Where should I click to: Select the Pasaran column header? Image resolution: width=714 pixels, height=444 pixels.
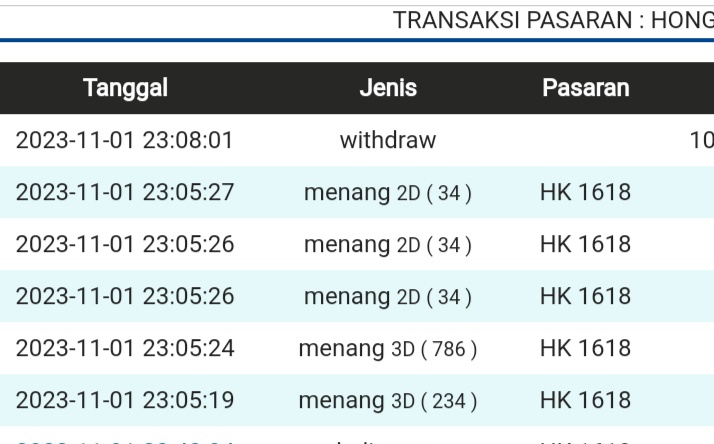click(x=585, y=88)
